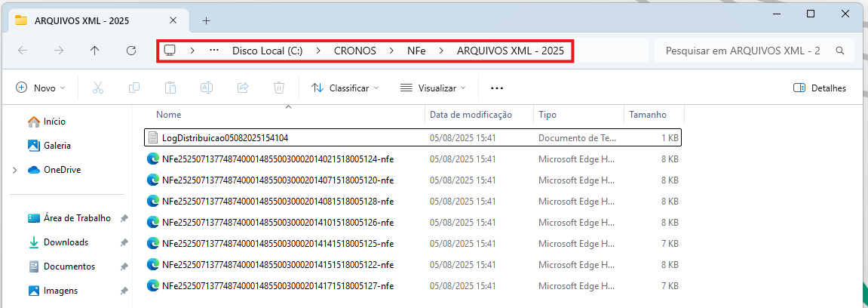Expand chevron after CRONOS in address bar

tap(392, 51)
